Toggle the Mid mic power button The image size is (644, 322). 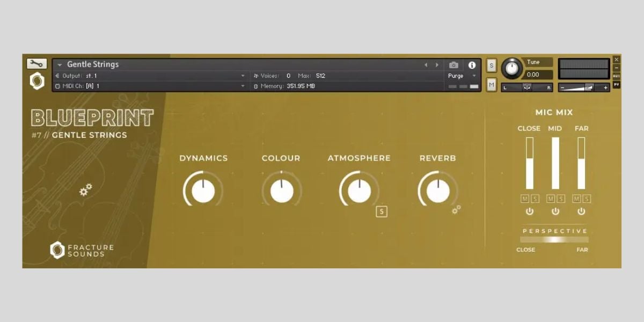555,211
